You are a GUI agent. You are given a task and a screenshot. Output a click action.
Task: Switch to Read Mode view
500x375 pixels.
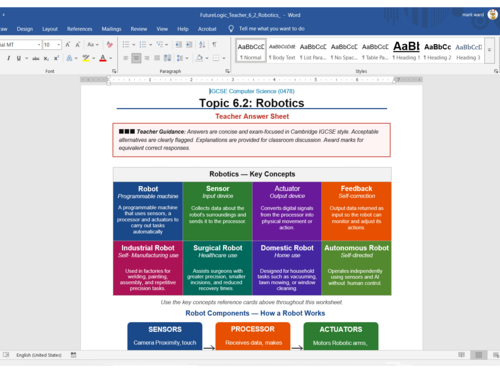point(461,355)
